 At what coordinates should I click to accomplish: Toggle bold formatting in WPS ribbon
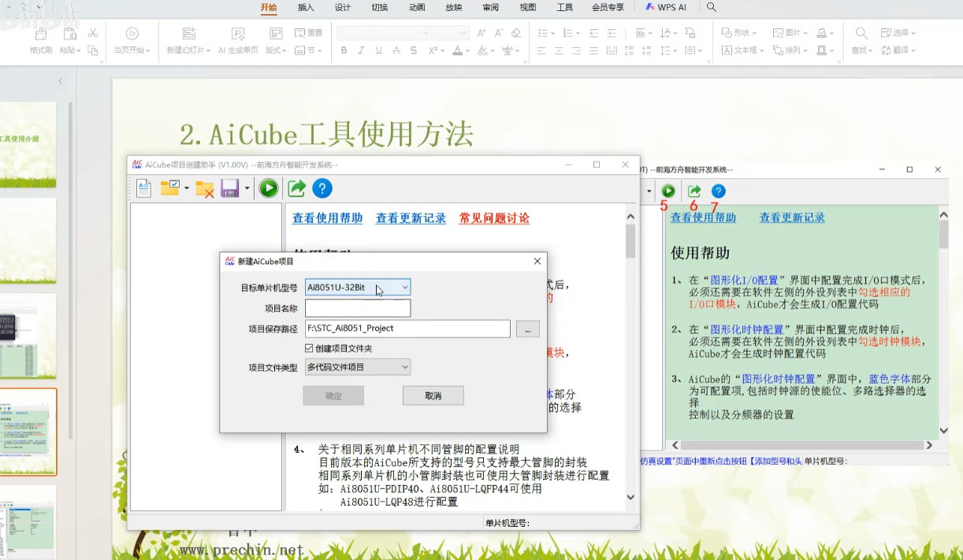(x=344, y=50)
